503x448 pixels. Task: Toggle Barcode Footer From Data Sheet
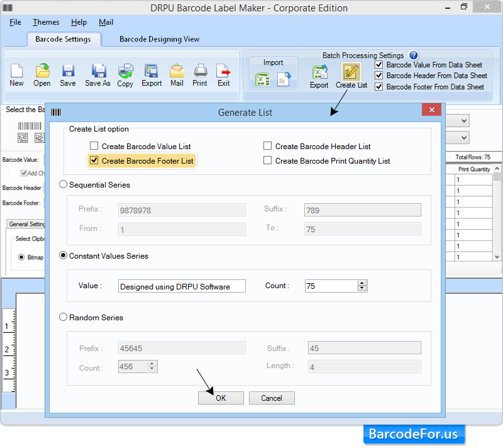[379, 87]
